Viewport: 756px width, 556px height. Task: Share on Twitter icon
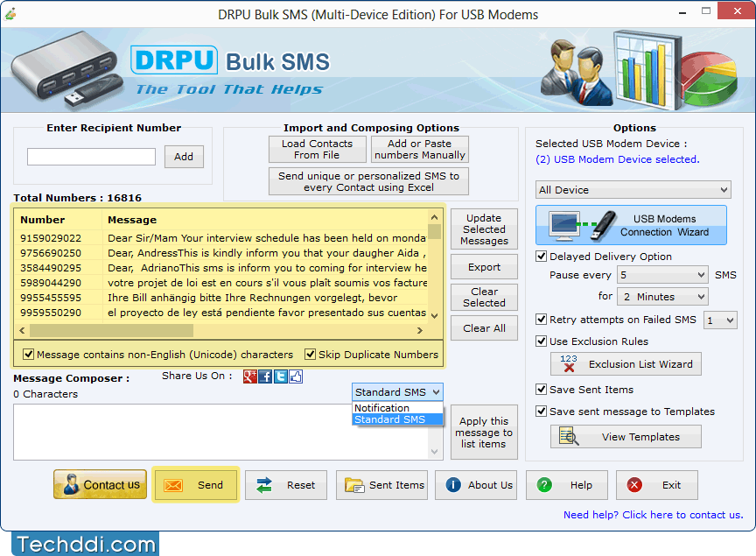[281, 377]
